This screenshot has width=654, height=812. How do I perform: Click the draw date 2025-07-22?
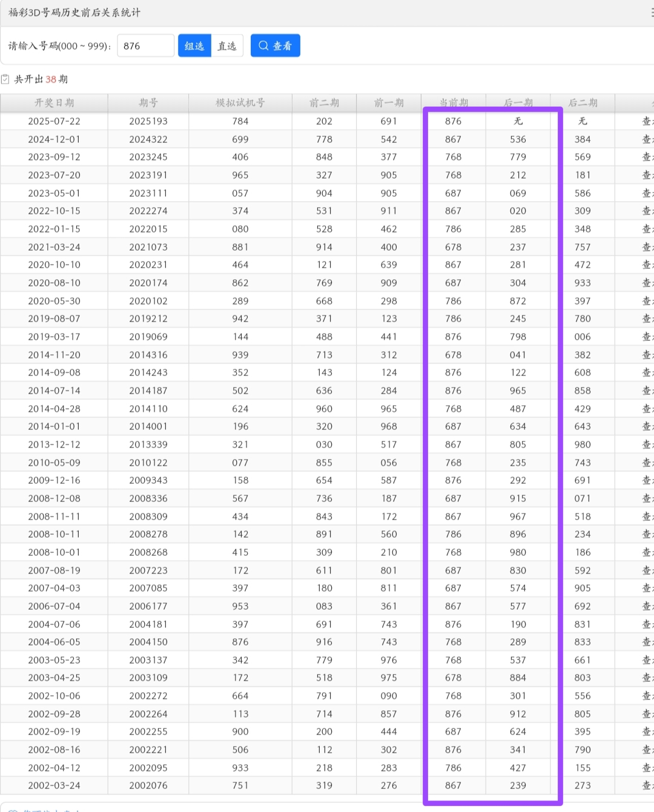point(54,121)
